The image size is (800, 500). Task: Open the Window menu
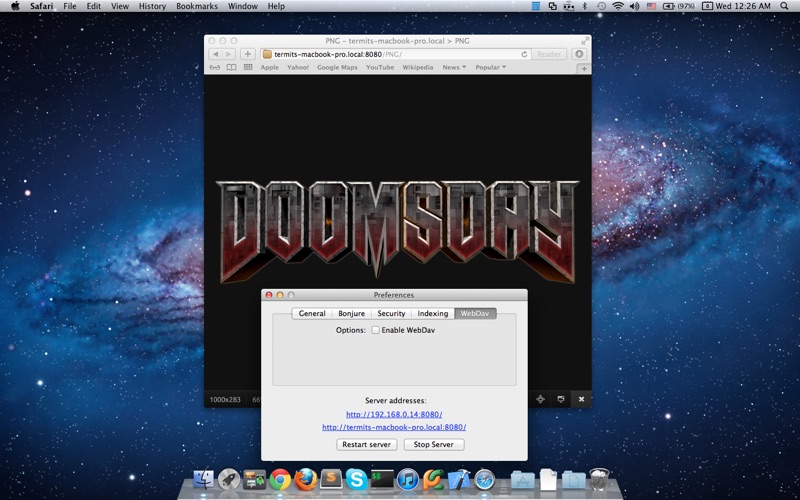(242, 6)
